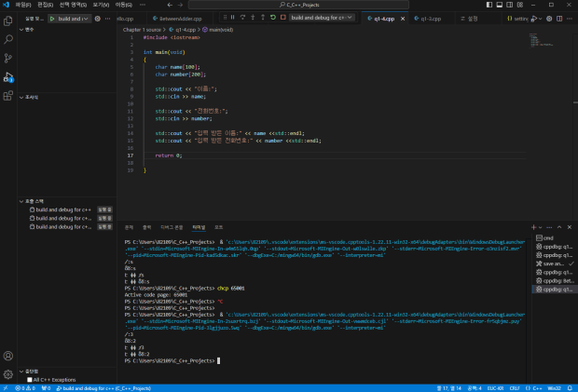The height and width of the screenshot is (392, 578).
Task: Open the Explorer view in activity bar
Action: [x=8, y=21]
